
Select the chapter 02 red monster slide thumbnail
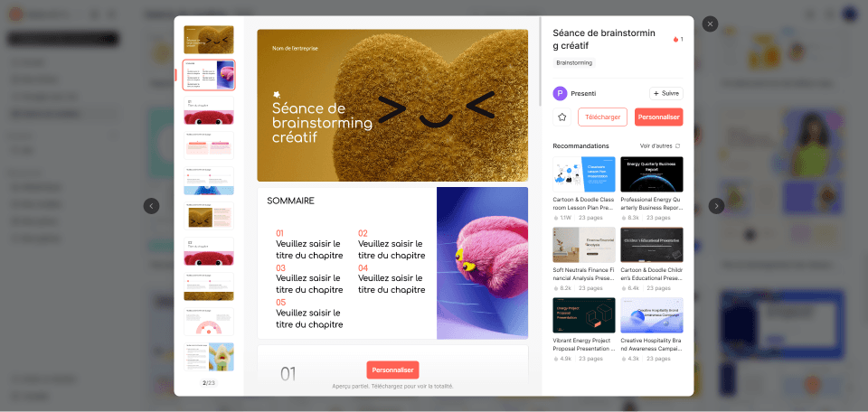point(209,251)
